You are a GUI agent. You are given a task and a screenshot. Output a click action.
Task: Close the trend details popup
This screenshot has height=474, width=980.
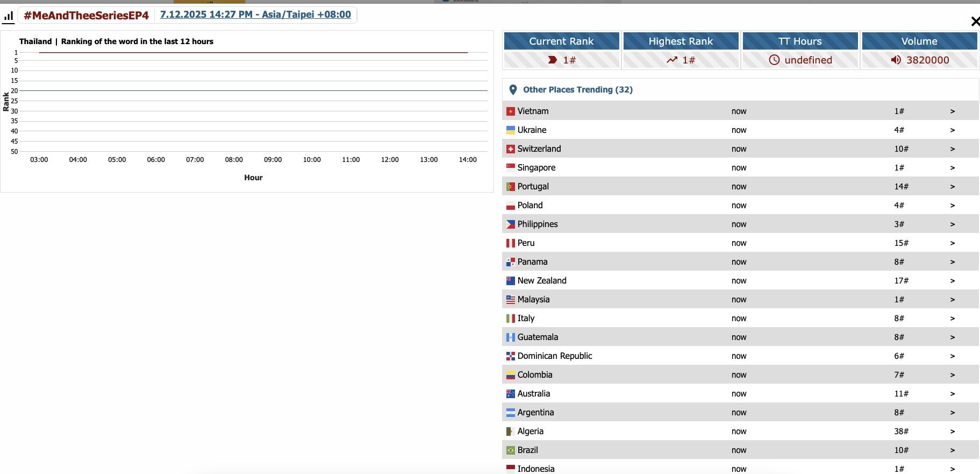(x=975, y=22)
